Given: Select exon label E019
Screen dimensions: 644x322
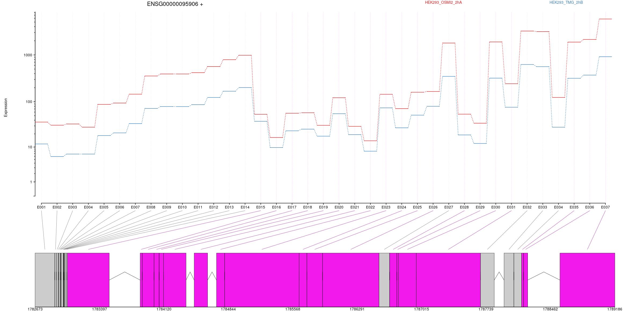Looking at the screenshot, I should [x=323, y=207].
